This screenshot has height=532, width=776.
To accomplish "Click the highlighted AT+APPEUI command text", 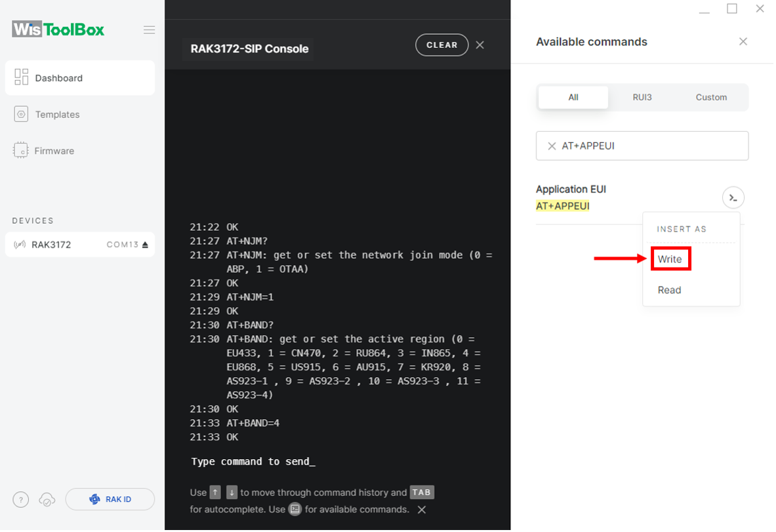I will click(563, 206).
